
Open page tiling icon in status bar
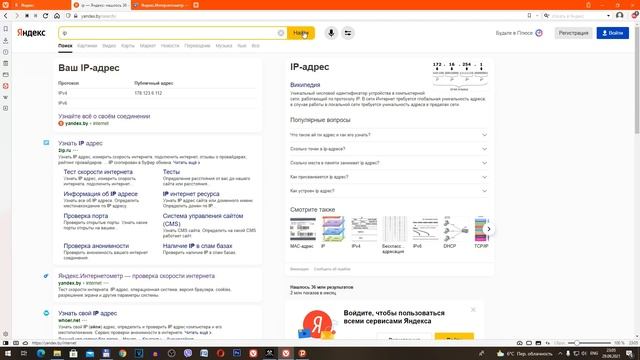coord(529,343)
